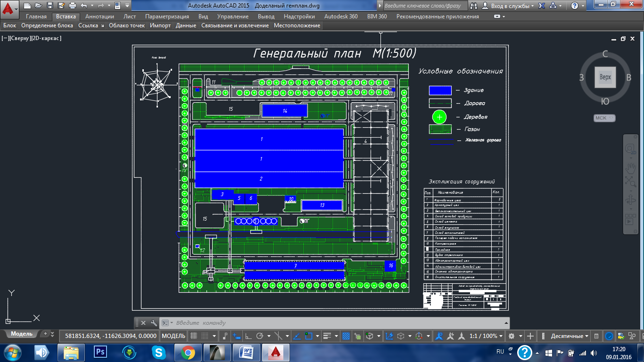The height and width of the screenshot is (362, 644).
Task: Open the Вывод ribbon tab
Action: [266, 16]
